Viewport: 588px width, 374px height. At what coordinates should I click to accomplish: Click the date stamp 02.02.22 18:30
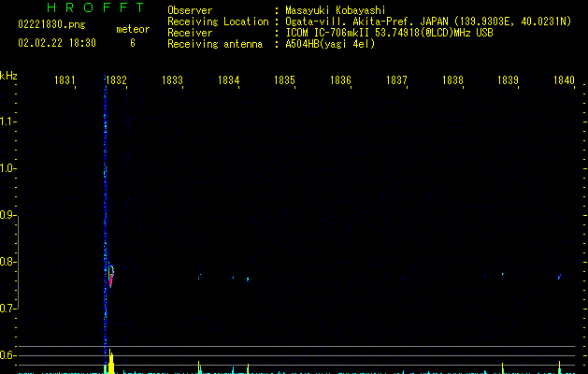(57, 43)
